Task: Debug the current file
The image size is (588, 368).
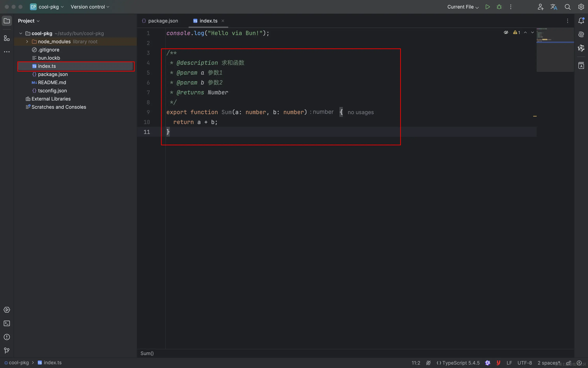Action: pyautogui.click(x=499, y=7)
